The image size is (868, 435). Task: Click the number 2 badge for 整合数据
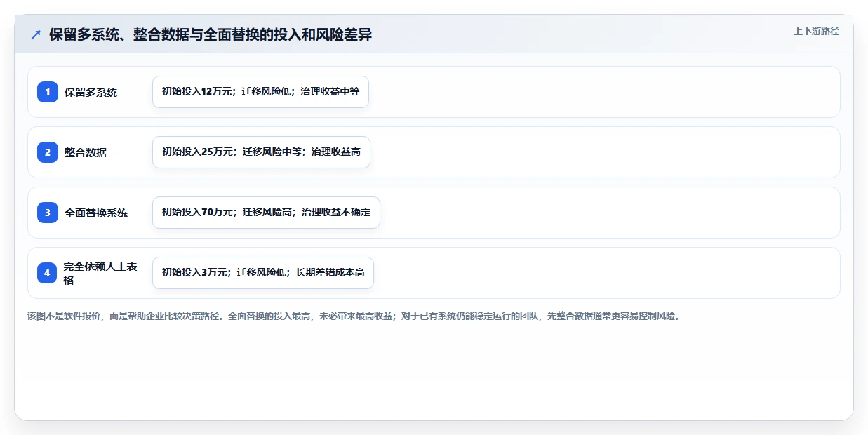coord(48,152)
